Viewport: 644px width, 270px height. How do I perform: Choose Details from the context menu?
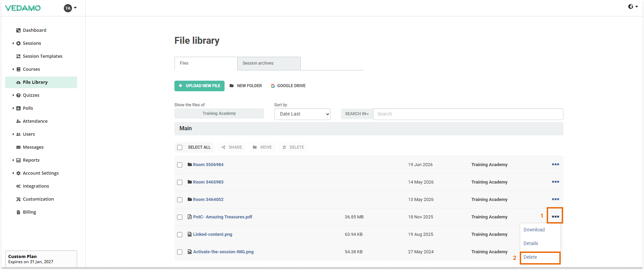(531, 243)
